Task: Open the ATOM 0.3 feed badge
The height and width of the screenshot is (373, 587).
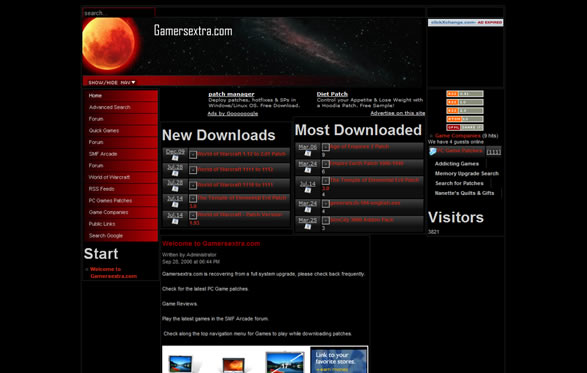Action: tap(465, 119)
